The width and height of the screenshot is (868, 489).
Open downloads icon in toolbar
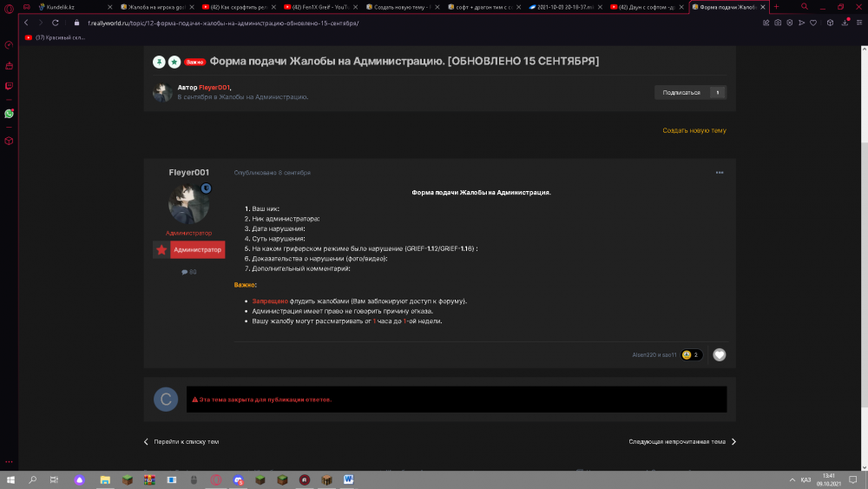pos(845,23)
